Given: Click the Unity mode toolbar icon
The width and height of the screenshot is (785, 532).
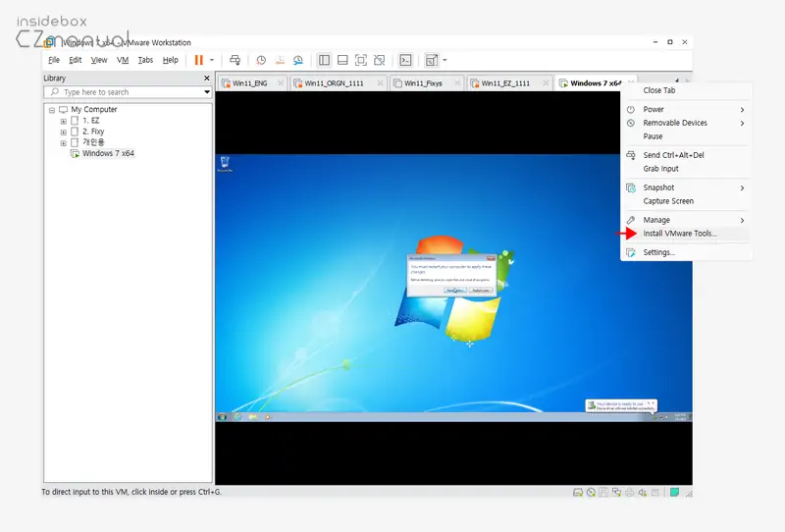Looking at the screenshot, I should pyautogui.click(x=380, y=60).
